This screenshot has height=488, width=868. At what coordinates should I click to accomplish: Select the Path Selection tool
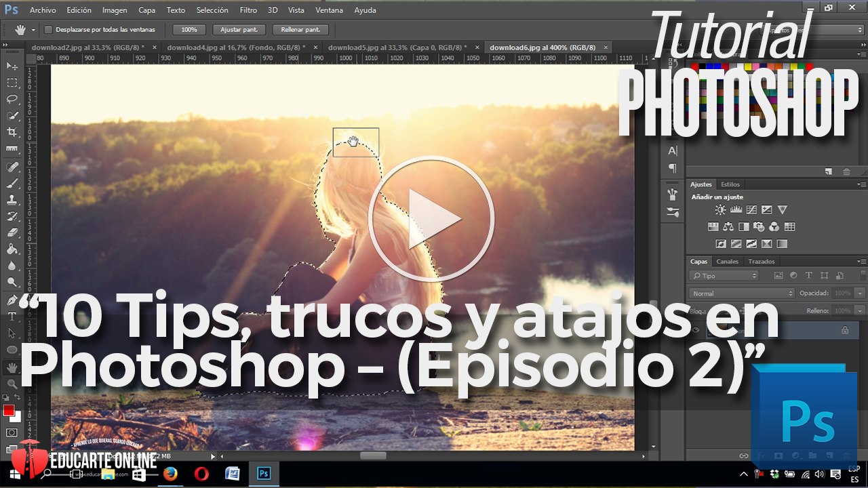point(12,333)
